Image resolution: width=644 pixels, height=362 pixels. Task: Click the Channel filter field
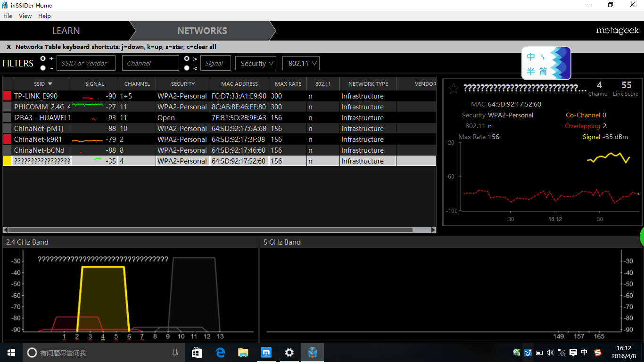coord(150,63)
